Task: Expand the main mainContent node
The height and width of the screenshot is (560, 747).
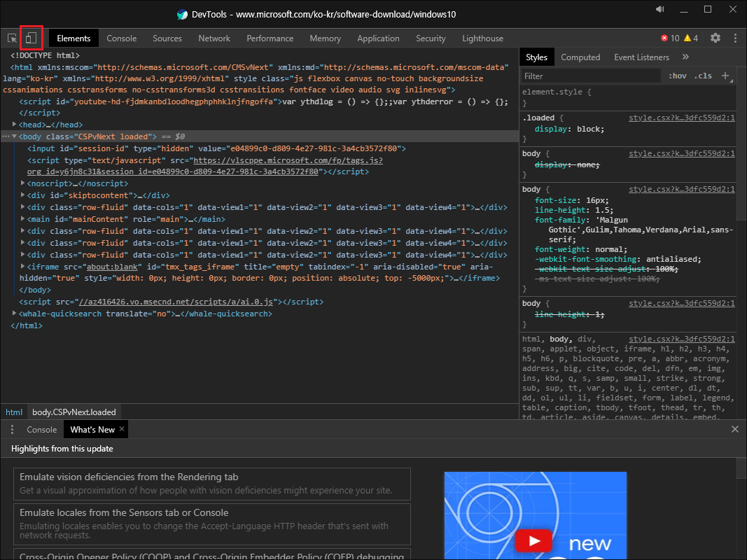Action: [22, 219]
